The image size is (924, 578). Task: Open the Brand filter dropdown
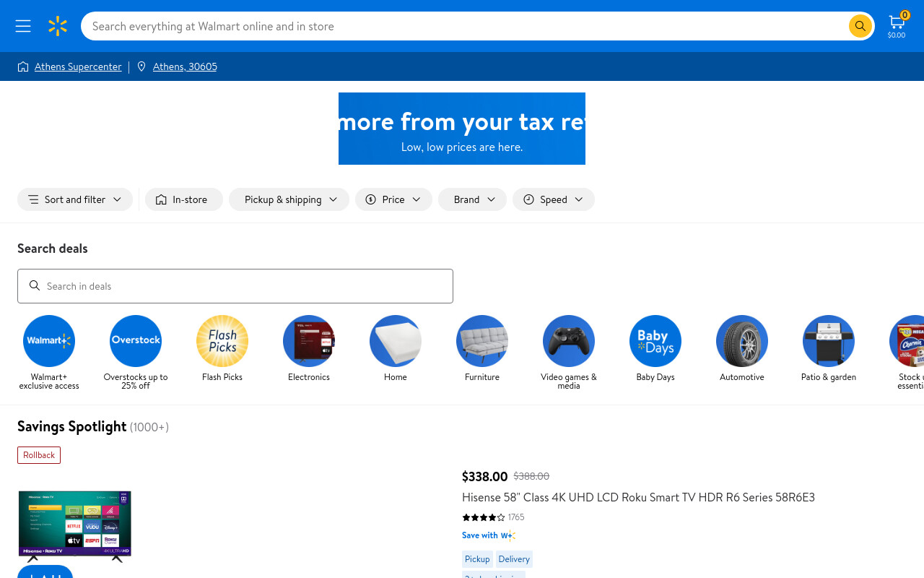[x=472, y=199]
